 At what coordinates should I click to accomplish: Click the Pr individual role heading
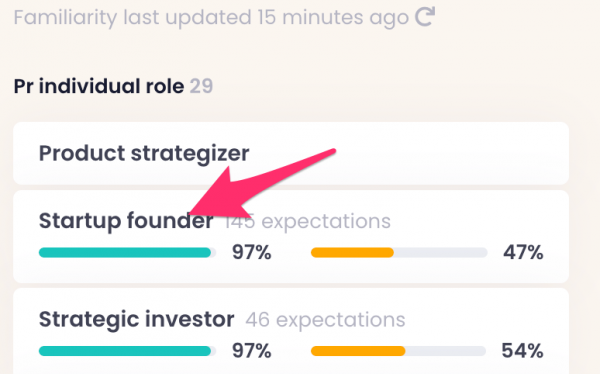pos(99,86)
